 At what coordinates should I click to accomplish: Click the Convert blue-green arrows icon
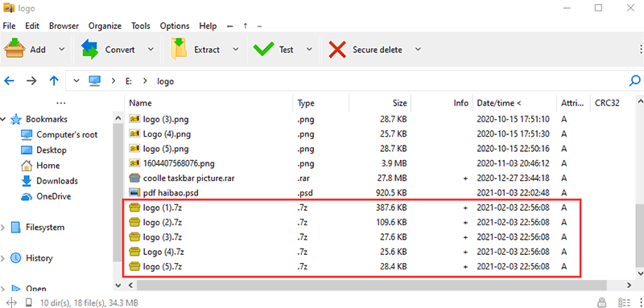click(x=89, y=49)
